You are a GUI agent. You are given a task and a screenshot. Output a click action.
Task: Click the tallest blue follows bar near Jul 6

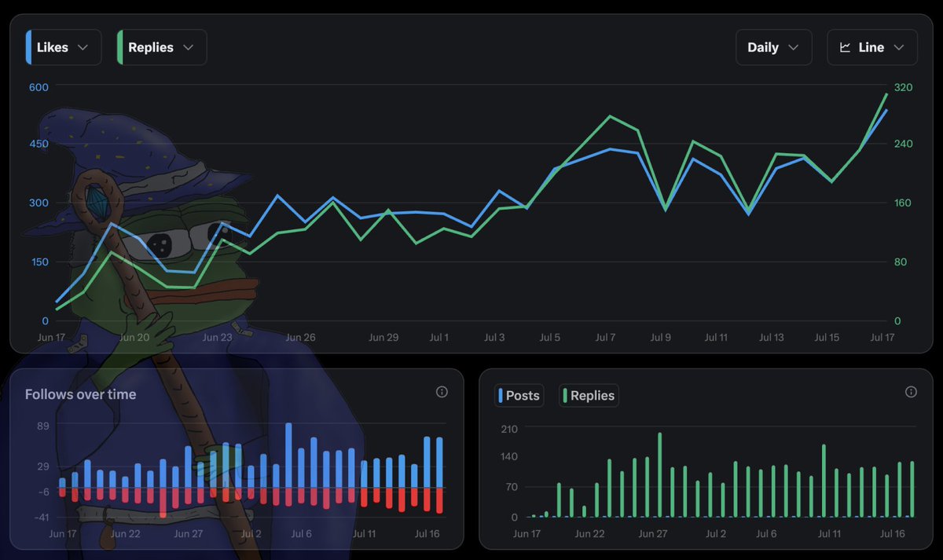point(288,456)
